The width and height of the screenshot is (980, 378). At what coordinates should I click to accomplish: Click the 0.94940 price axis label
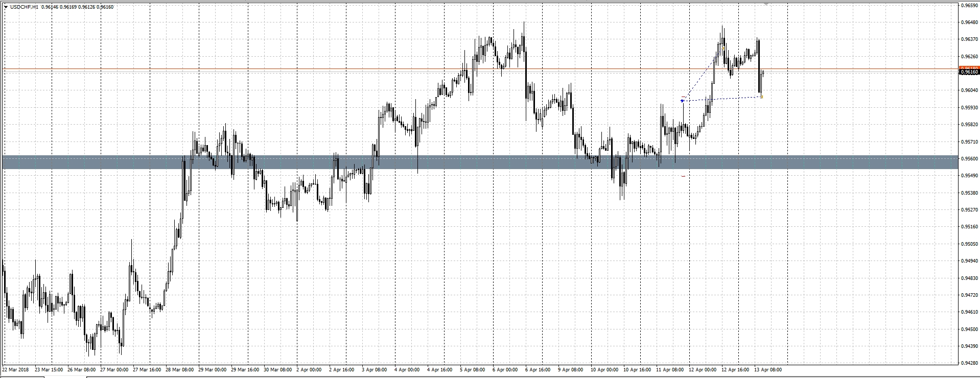tap(969, 261)
